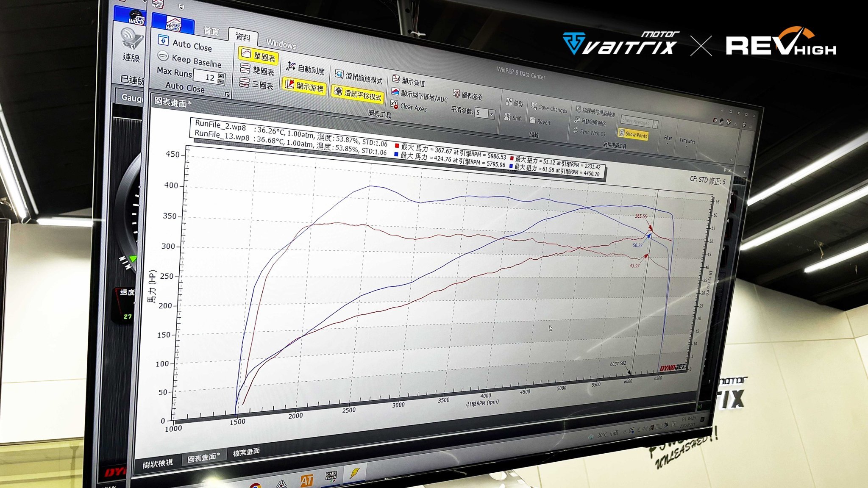Expand the Filter dropdown
This screenshot has height=488, width=868.
click(x=668, y=139)
